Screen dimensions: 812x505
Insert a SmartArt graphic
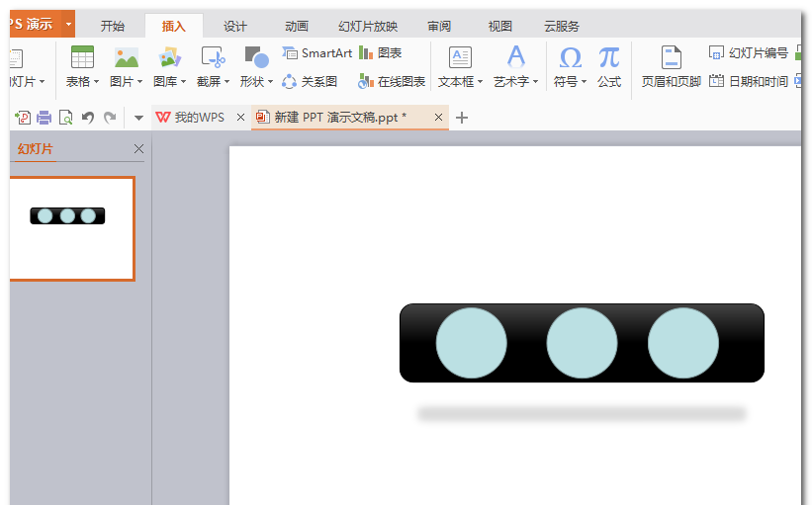(316, 52)
